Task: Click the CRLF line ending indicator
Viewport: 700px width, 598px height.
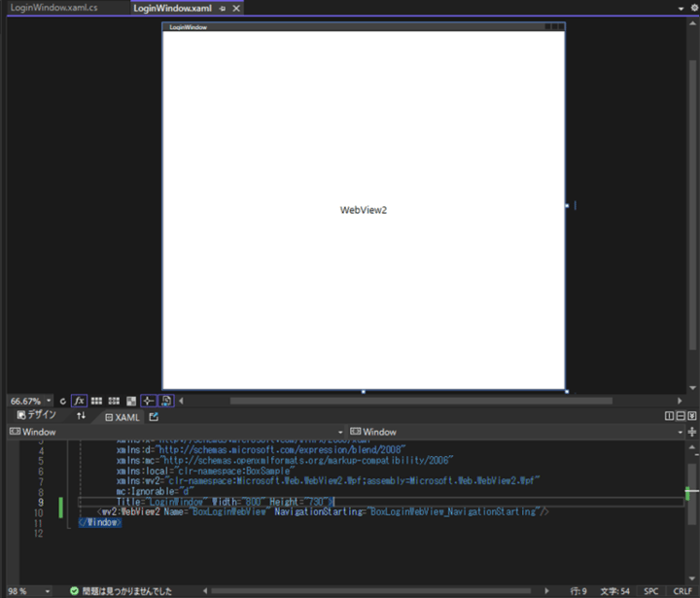Action: click(682, 590)
